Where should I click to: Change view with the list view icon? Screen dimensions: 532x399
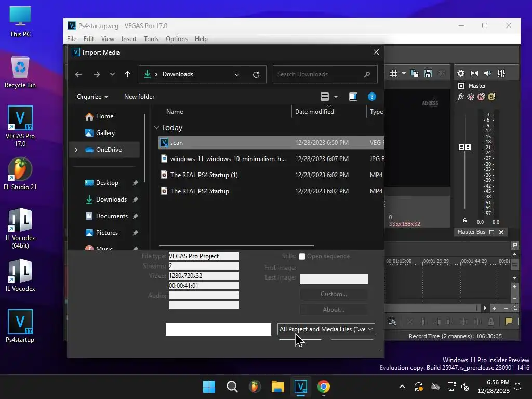[325, 97]
